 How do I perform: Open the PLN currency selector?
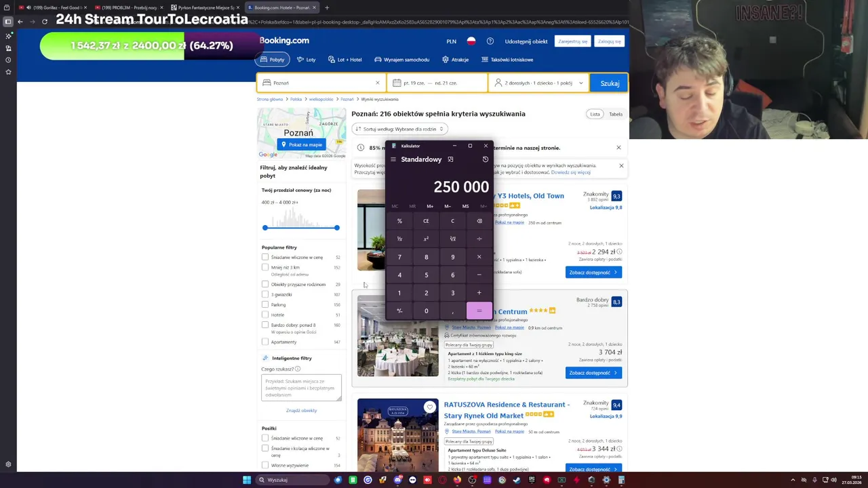coord(451,41)
